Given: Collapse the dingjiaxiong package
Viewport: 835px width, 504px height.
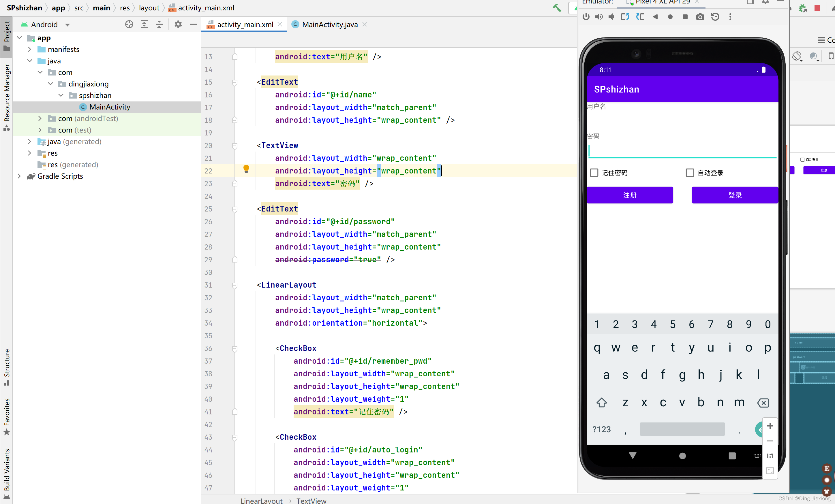Looking at the screenshot, I should pyautogui.click(x=50, y=84).
